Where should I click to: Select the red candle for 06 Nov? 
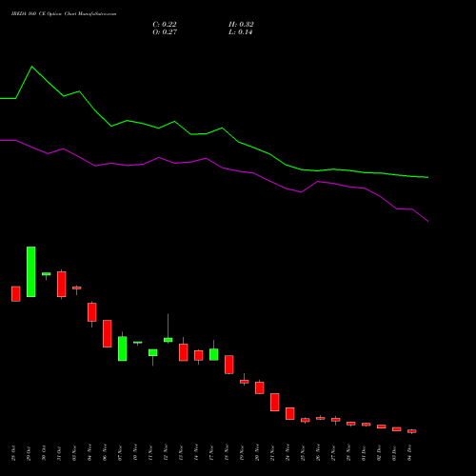coord(108,333)
